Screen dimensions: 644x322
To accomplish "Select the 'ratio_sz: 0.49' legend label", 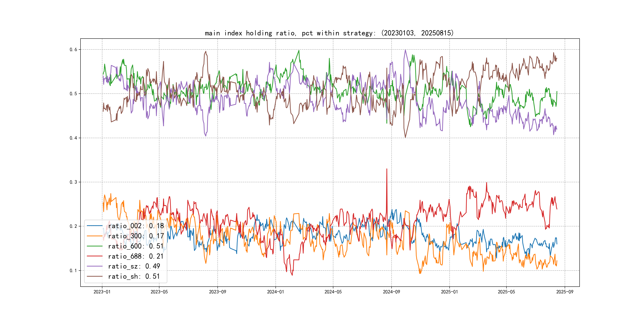I will 134,266.
